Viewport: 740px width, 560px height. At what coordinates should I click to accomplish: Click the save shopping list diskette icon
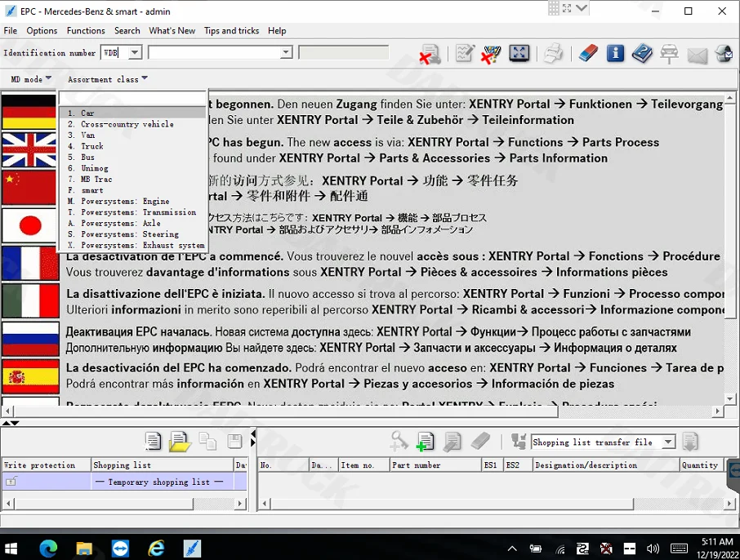(x=234, y=442)
